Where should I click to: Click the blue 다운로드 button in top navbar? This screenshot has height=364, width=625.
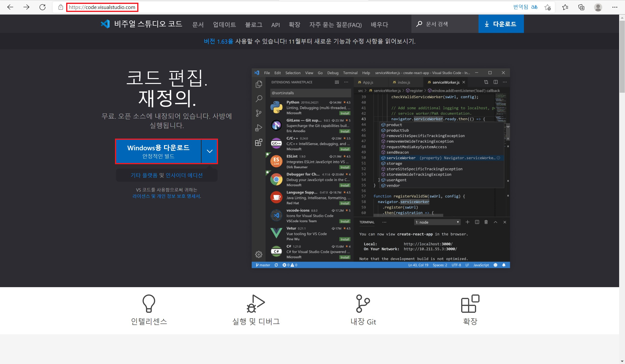(x=501, y=24)
